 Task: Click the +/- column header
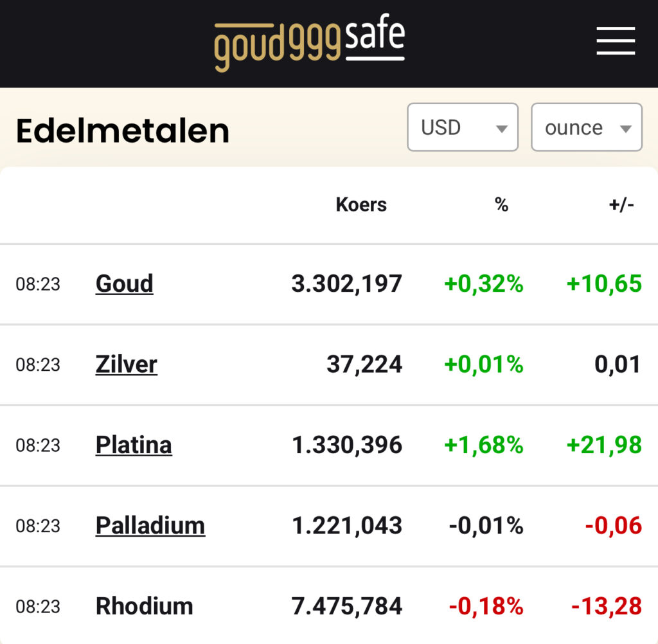[x=621, y=205]
